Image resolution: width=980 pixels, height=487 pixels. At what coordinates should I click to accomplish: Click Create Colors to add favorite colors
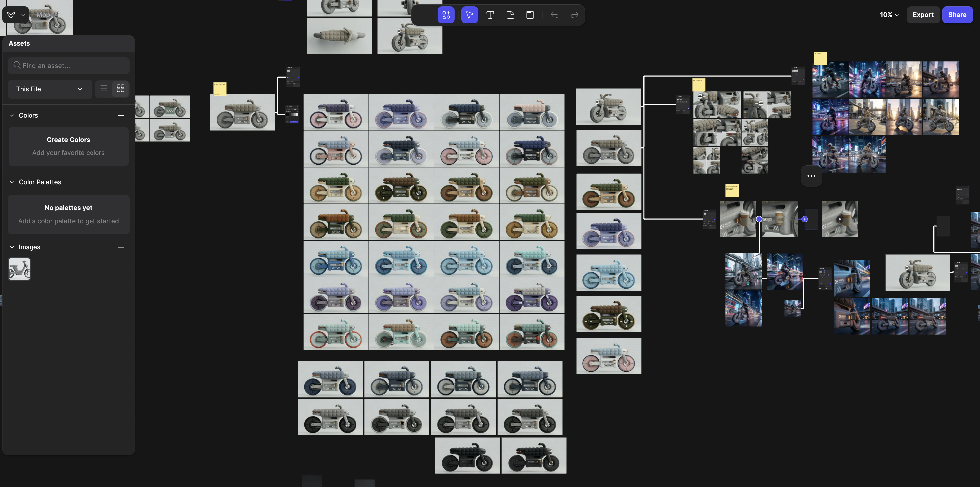(68, 139)
